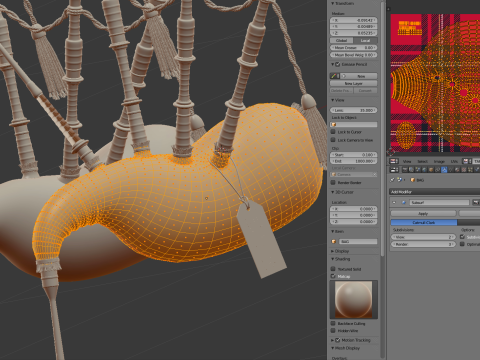Enable the Textured Solid checkbox
The image size is (480, 360).
tap(333, 269)
